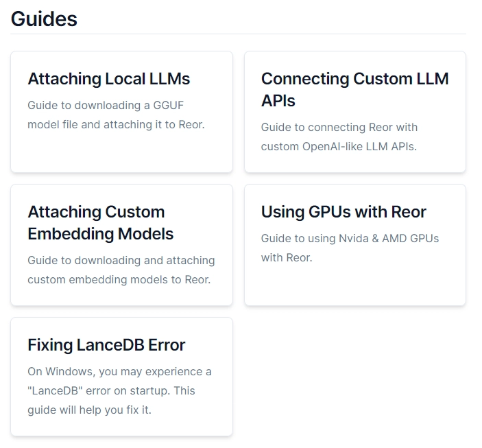Click the GGUF model file description text
This screenshot has height=448, width=482.
[x=115, y=115]
